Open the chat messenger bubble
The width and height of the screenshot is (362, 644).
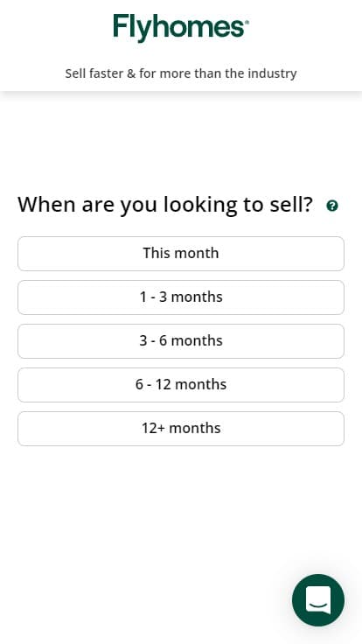pyautogui.click(x=318, y=600)
